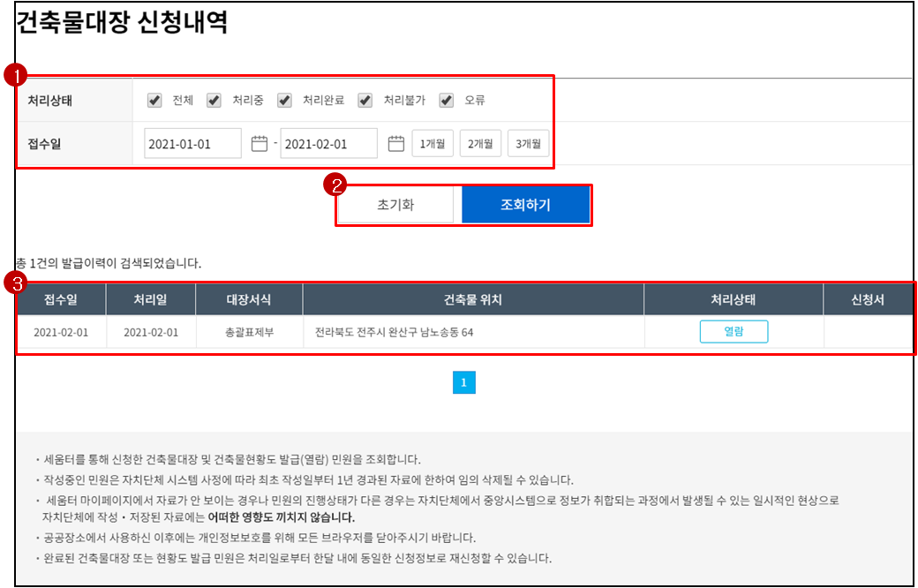Toggle the 전체 (All) checkbox
Image resolution: width=918 pixels, height=588 pixels.
point(153,100)
